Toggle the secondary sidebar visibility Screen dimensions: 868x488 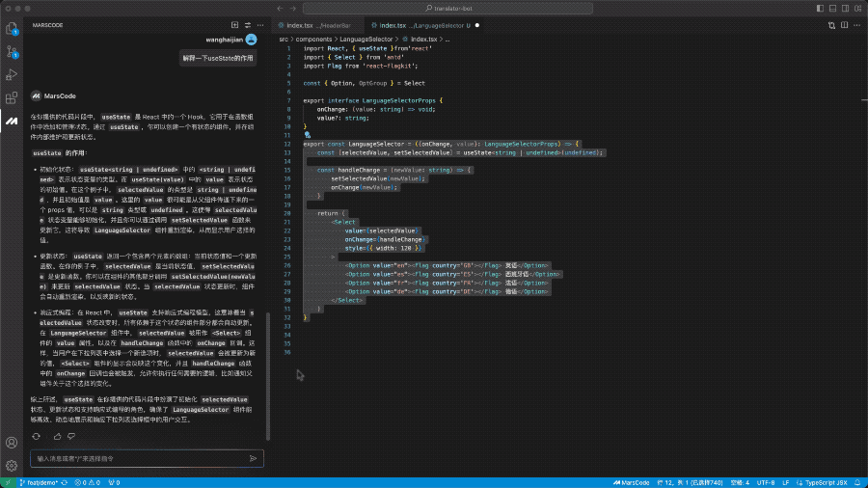click(x=847, y=8)
